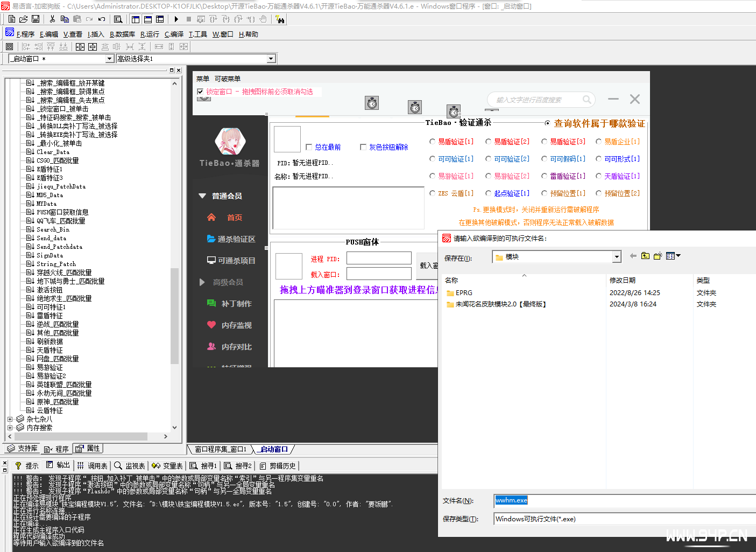The image size is (756, 552).
Task: Select the 易盾验证[1] radio button
Action: (x=433, y=142)
